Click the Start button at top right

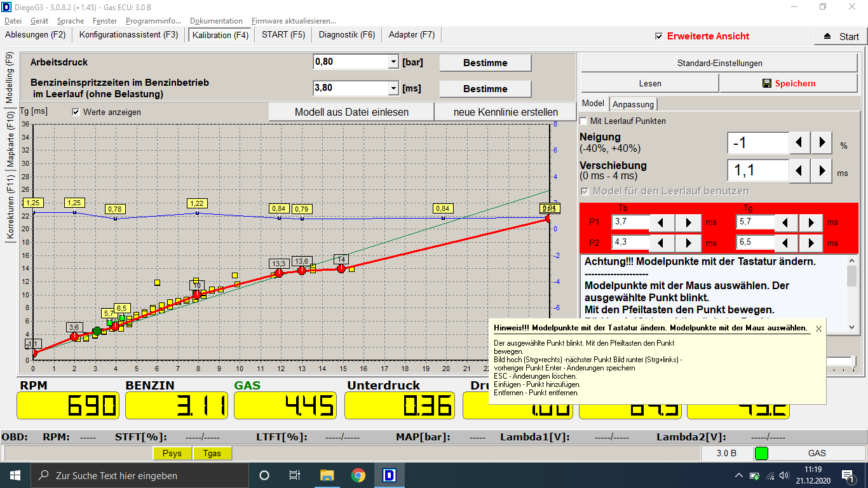(841, 36)
